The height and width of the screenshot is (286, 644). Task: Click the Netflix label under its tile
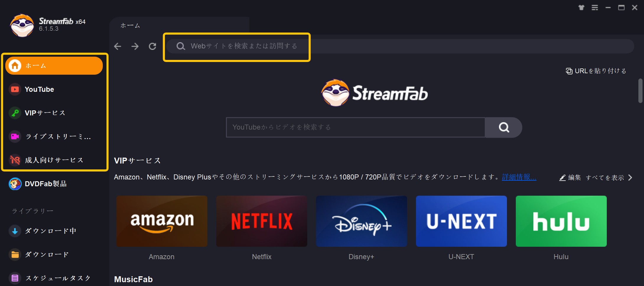click(x=261, y=257)
